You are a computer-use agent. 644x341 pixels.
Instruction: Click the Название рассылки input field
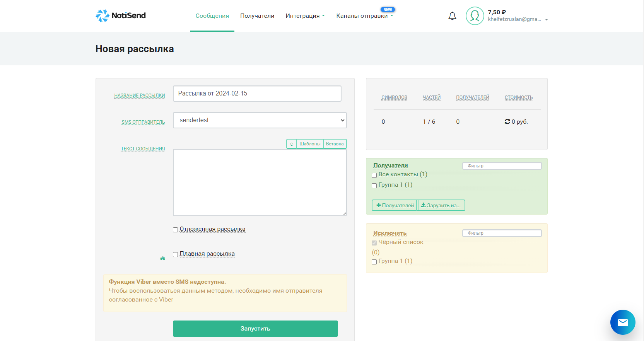pyautogui.click(x=257, y=94)
